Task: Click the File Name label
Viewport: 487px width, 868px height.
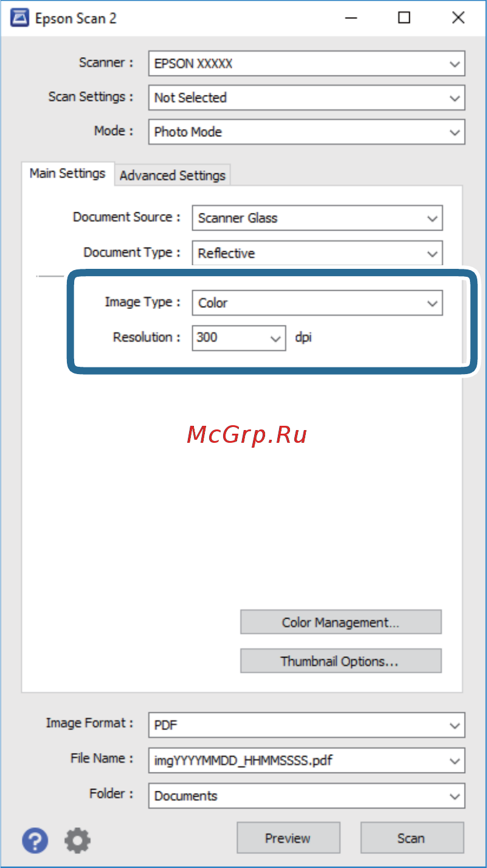Action: pos(102,759)
